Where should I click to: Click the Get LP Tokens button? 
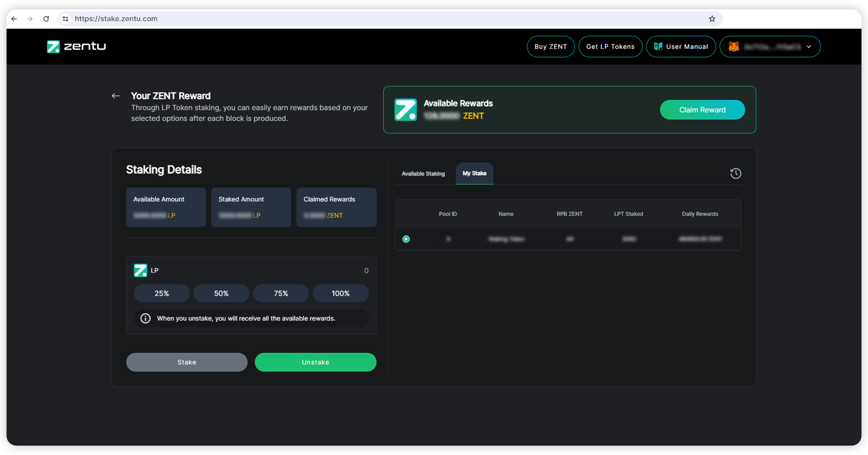click(610, 47)
